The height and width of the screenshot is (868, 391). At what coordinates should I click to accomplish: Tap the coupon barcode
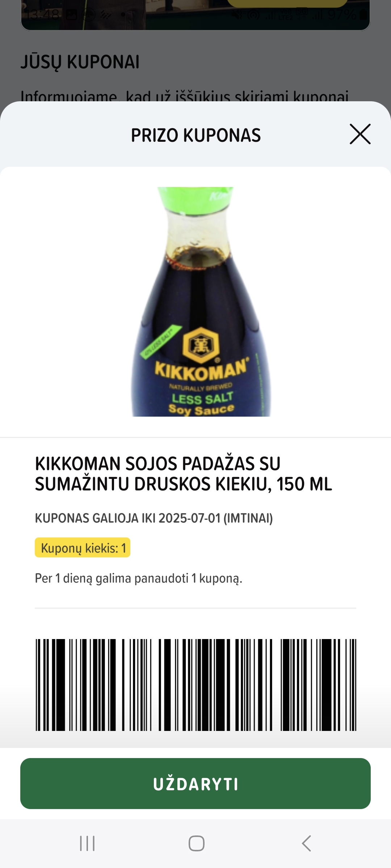[195, 685]
